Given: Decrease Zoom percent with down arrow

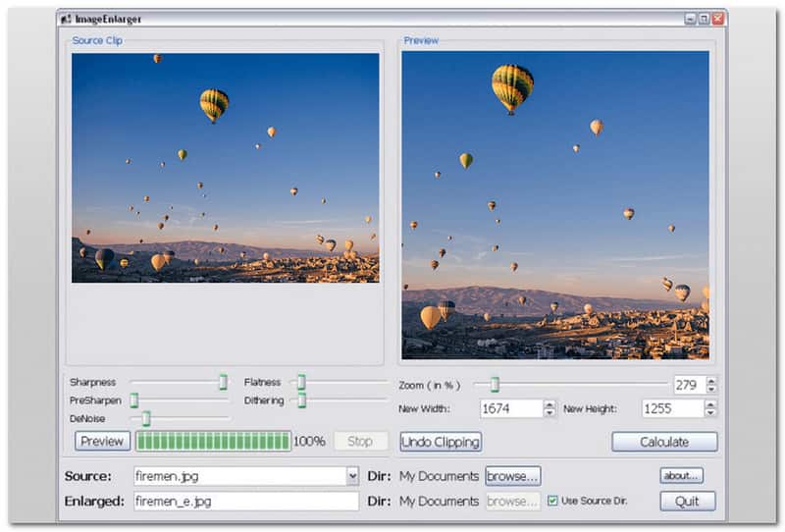Looking at the screenshot, I should click(x=710, y=389).
